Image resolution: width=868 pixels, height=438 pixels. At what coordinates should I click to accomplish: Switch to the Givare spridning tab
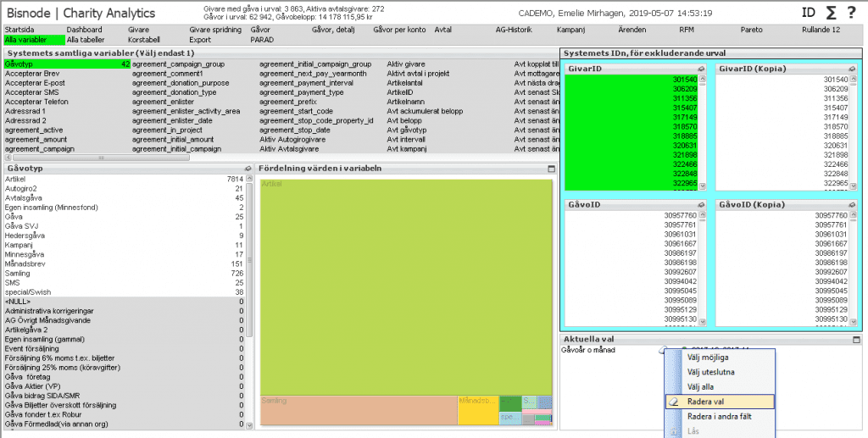[215, 30]
